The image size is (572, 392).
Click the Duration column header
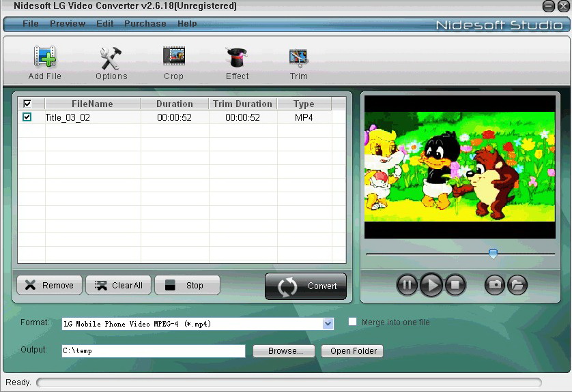175,104
